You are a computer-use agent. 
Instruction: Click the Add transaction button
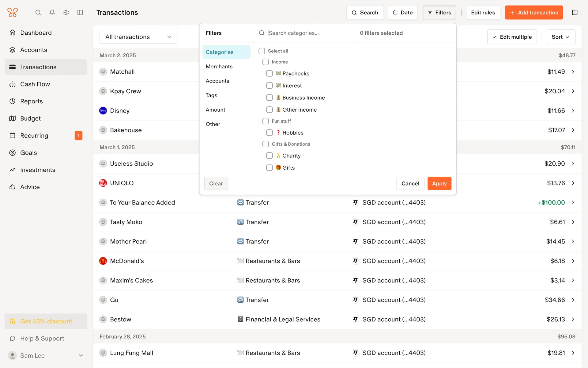pos(533,13)
